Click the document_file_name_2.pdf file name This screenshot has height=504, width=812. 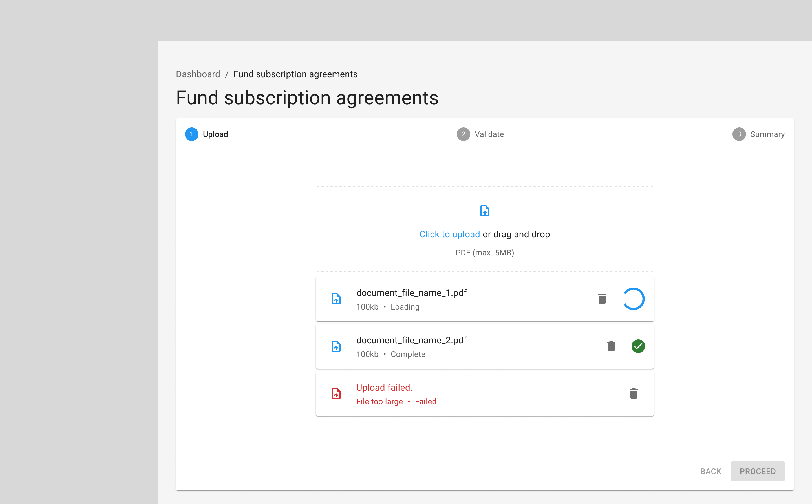tap(411, 340)
